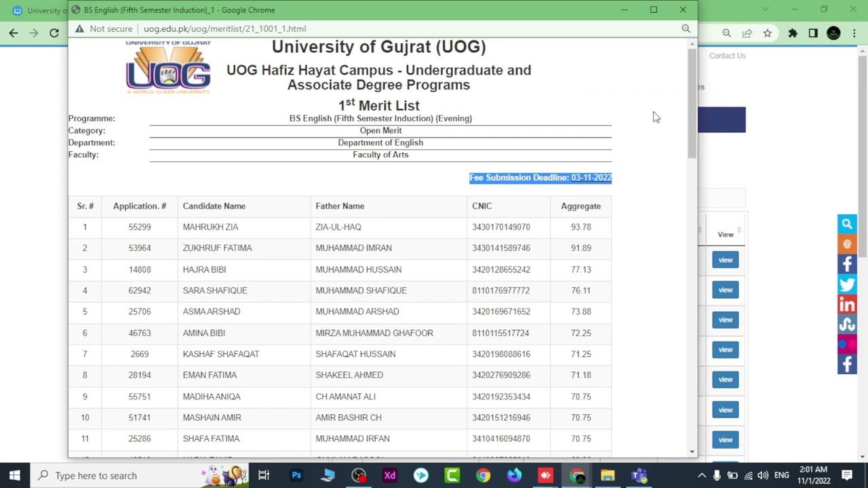This screenshot has height=488, width=868.
Task: Click the volume icon in system tray
Action: 763,475
